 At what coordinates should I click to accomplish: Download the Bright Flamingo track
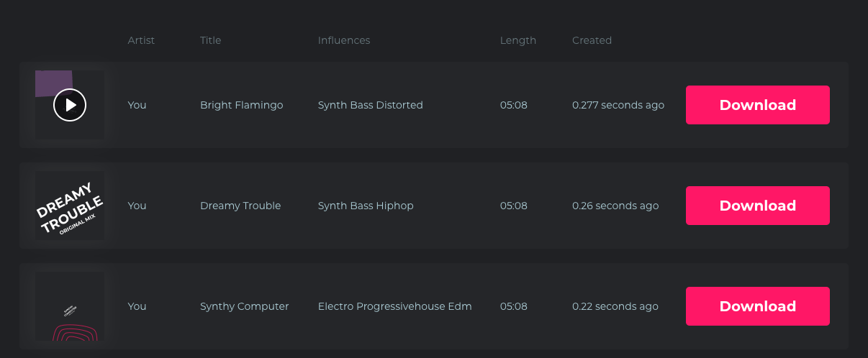pyautogui.click(x=757, y=105)
